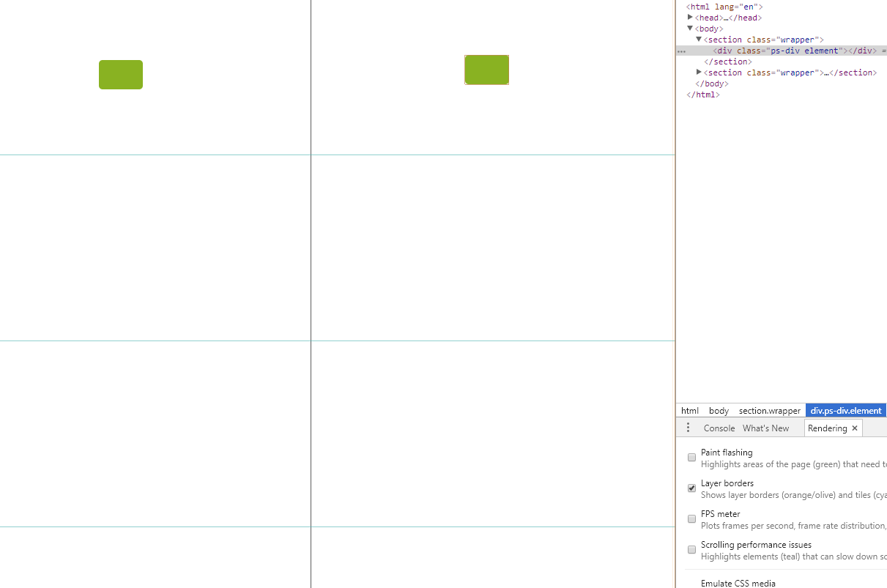The height and width of the screenshot is (588, 887).
Task: Expand the head element in the DOM tree
Action: [690, 17]
